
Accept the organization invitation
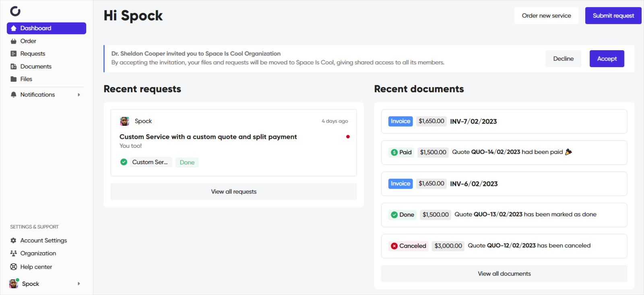tap(607, 59)
